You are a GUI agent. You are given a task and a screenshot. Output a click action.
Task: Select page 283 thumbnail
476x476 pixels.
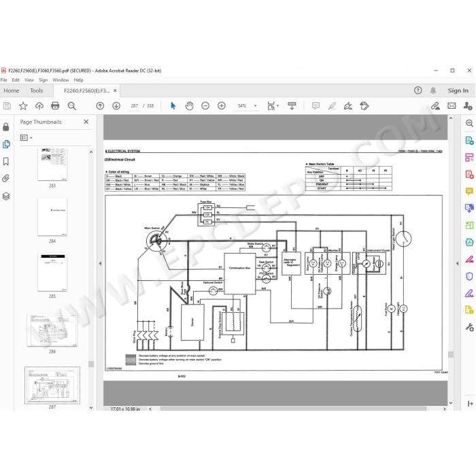coord(52,165)
